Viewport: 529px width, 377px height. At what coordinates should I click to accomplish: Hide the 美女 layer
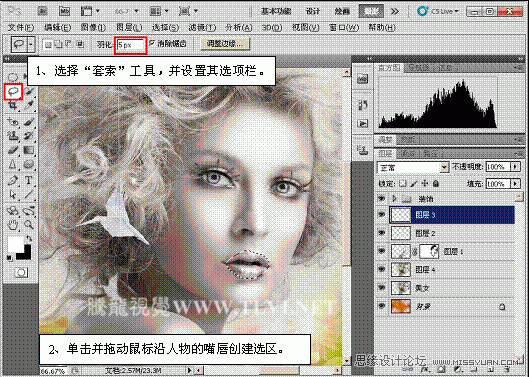(x=382, y=288)
